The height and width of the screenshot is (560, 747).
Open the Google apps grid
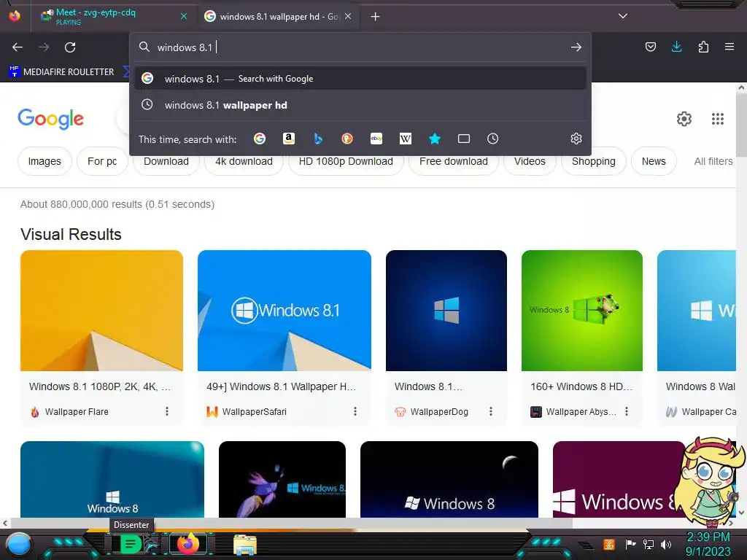[718, 119]
